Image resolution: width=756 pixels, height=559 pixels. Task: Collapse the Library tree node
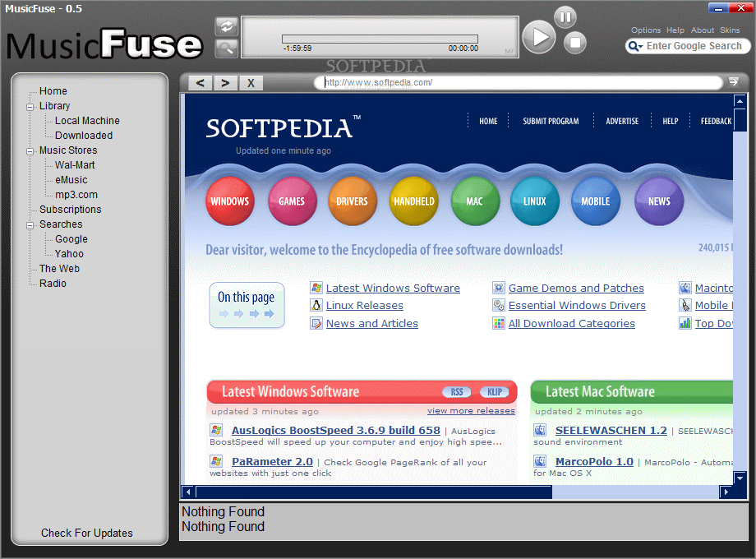click(30, 107)
